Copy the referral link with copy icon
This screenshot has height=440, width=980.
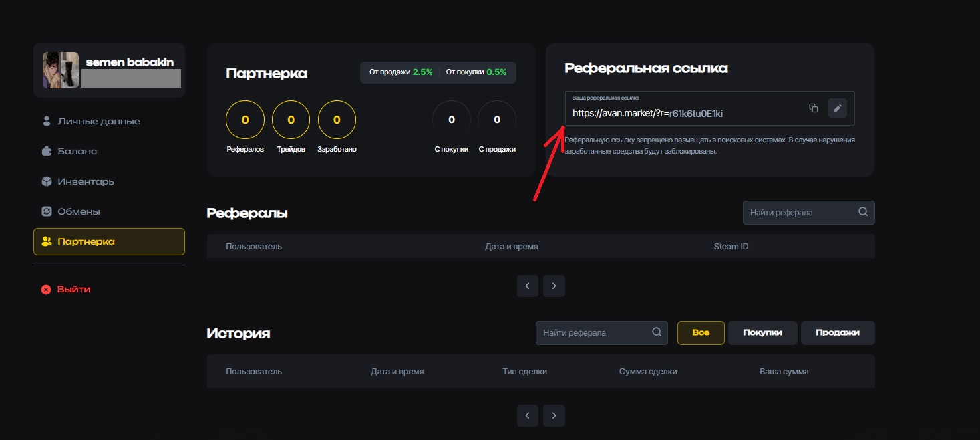click(x=813, y=108)
